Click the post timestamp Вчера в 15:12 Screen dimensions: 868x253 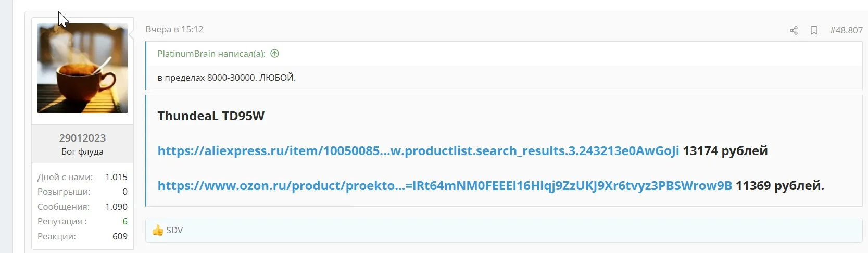click(174, 29)
